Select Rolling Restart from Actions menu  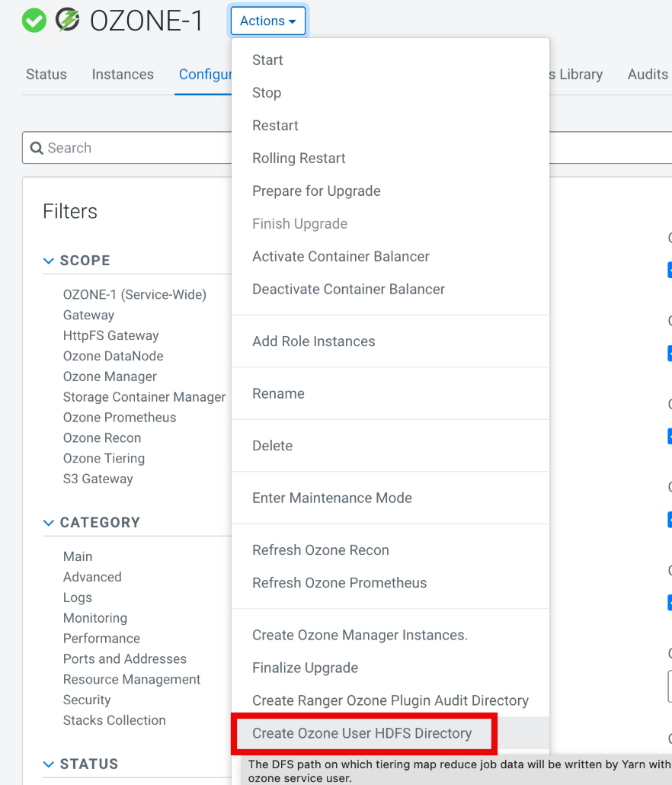[299, 159]
